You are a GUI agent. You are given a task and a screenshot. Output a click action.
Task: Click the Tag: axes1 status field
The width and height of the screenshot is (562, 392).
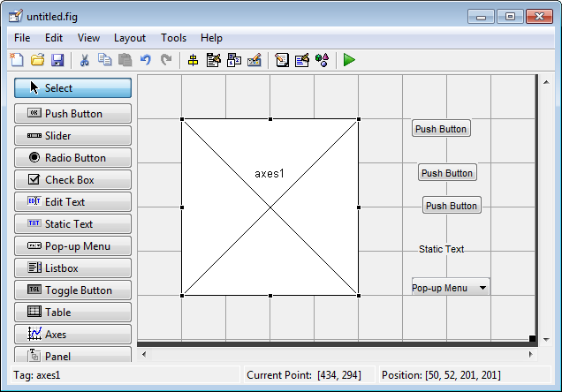coord(125,375)
